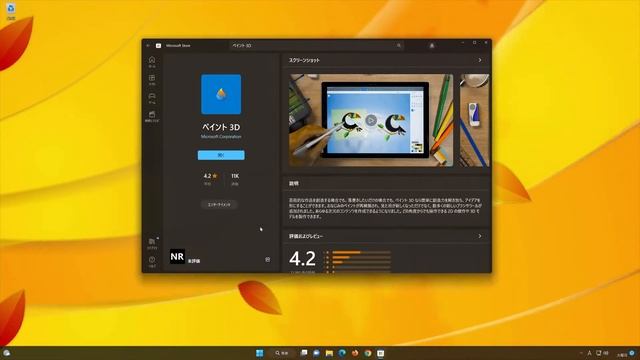Click the large 4.2 rating number
The height and width of the screenshot is (360, 640).
tap(302, 258)
